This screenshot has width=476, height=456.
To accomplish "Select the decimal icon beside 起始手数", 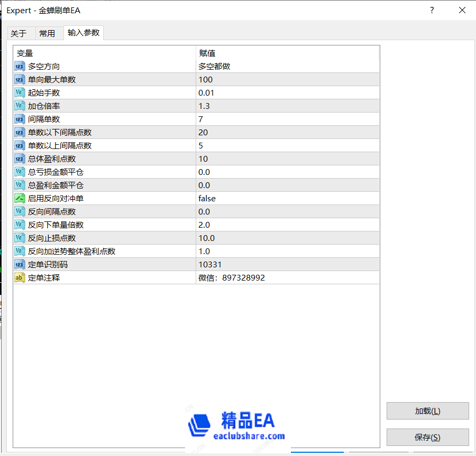I will [x=20, y=92].
